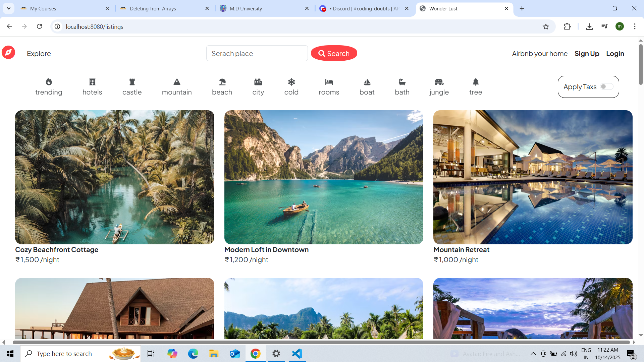
Task: Open the Modern Loft in Downtown photo
Action: coord(324,177)
